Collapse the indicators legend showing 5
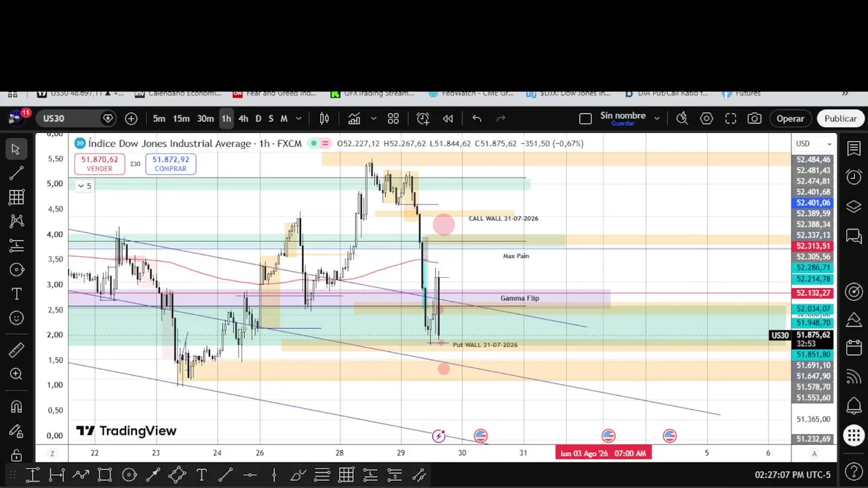The width and height of the screenshot is (868, 488). pyautogui.click(x=85, y=186)
